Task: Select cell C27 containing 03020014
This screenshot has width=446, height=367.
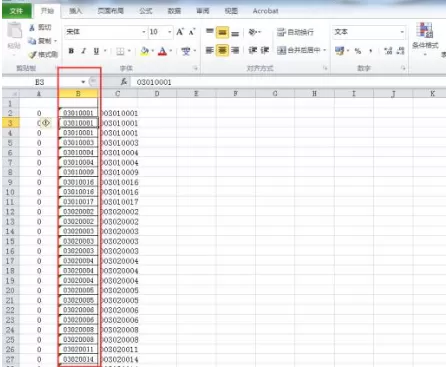Action: click(x=118, y=359)
